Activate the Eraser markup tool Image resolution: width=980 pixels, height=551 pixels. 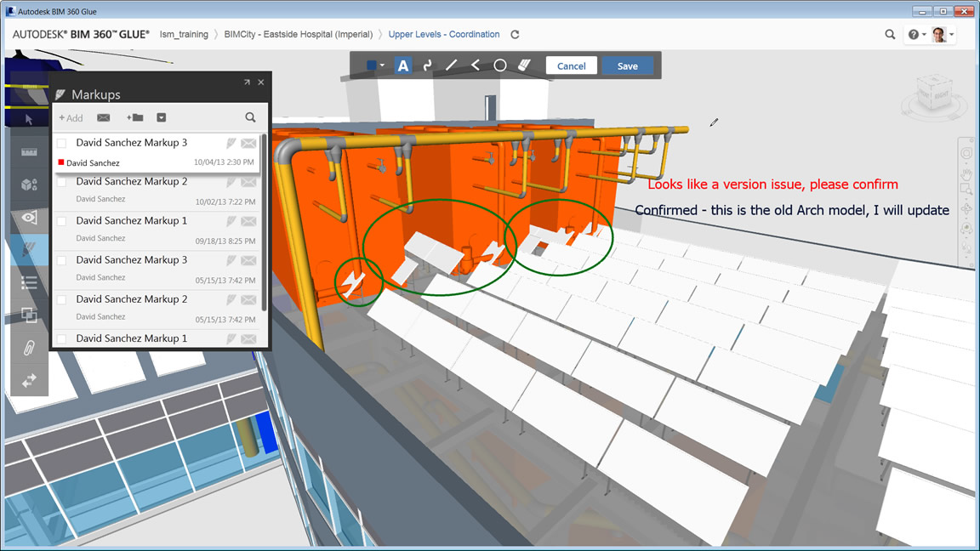[x=525, y=65]
